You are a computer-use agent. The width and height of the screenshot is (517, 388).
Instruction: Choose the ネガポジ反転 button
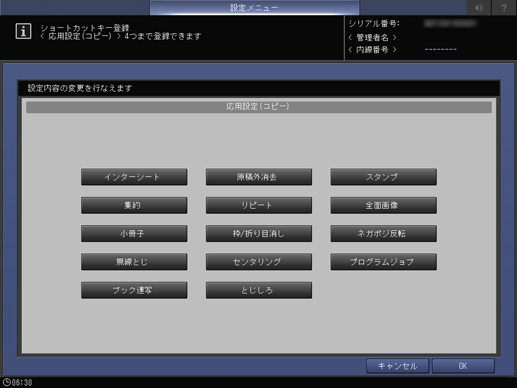pos(383,233)
